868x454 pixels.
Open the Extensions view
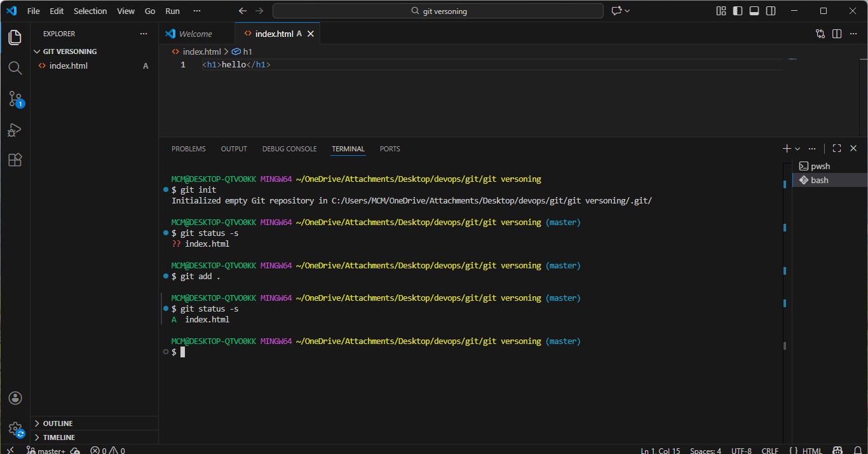pyautogui.click(x=15, y=160)
